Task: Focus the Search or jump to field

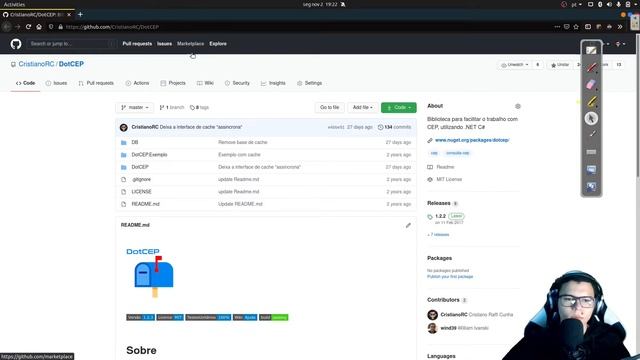Action: coord(71,44)
